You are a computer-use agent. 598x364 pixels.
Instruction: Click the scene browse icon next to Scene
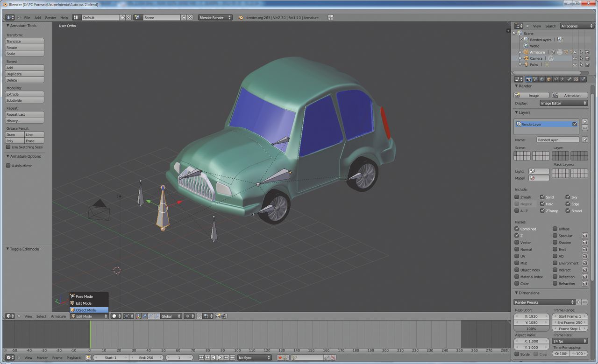pos(138,17)
